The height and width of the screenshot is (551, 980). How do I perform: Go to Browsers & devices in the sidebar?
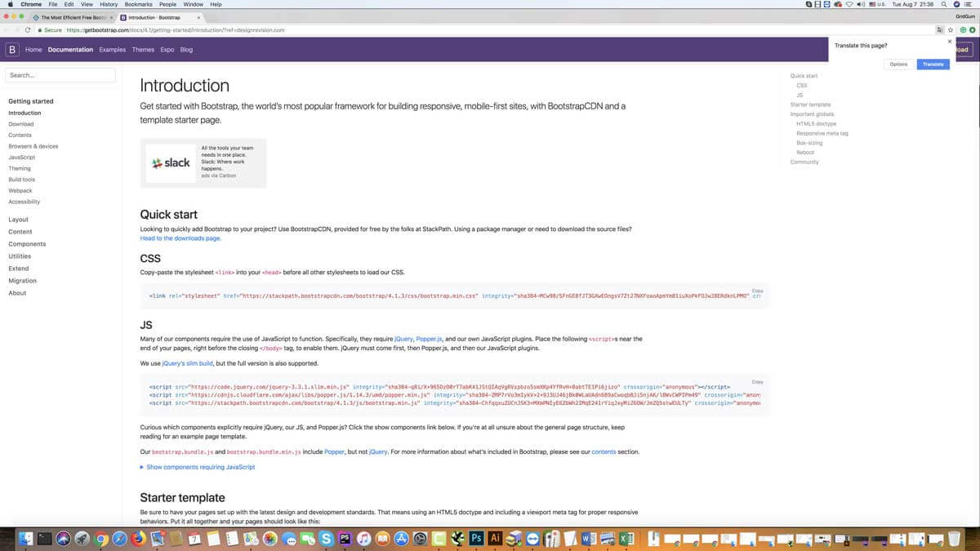33,146
